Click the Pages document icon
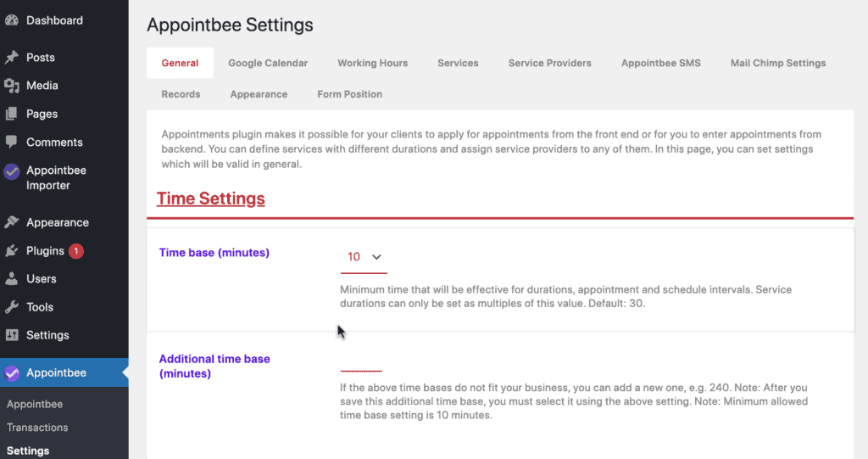Viewport: 868px width, 459px height. pyautogui.click(x=12, y=115)
